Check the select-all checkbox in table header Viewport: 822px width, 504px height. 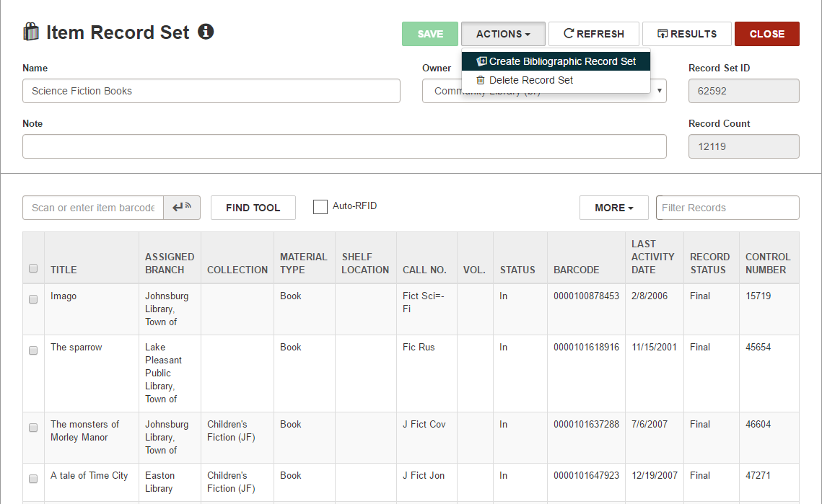(x=33, y=268)
